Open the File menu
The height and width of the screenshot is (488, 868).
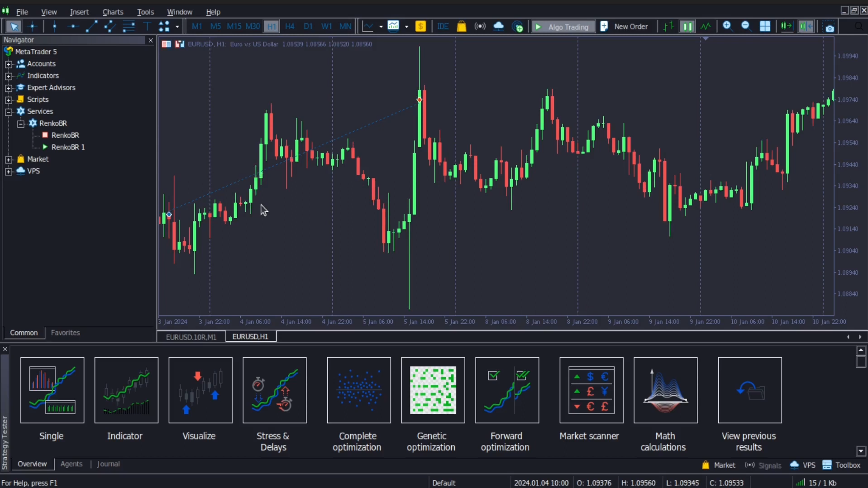click(x=22, y=12)
